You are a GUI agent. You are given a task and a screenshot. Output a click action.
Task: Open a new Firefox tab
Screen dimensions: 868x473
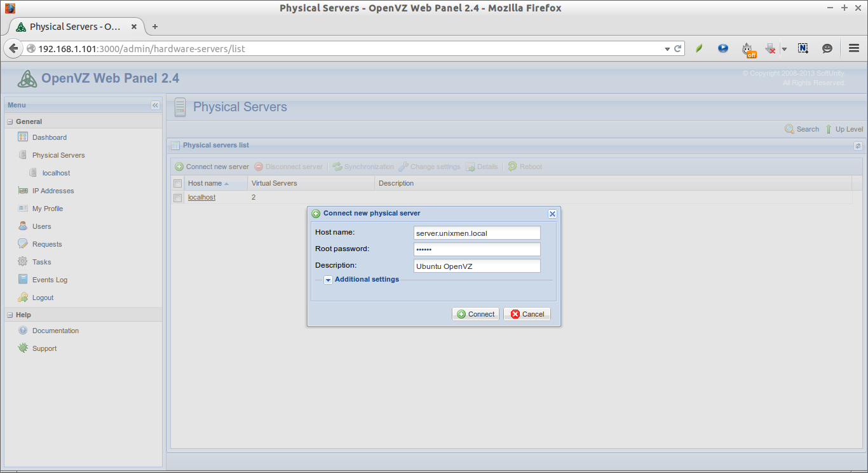tap(155, 27)
